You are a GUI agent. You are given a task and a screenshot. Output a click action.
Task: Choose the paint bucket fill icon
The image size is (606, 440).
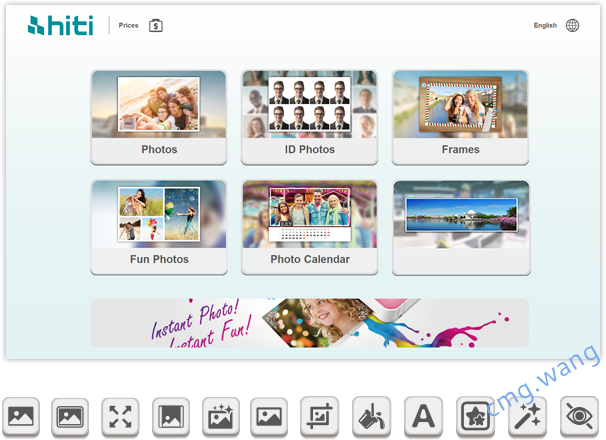[x=372, y=416]
